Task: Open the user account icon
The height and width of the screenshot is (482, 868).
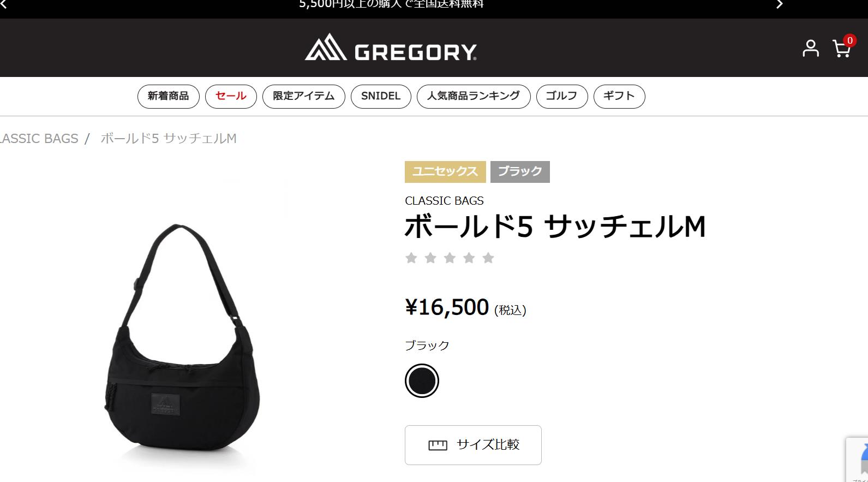Action: tap(810, 48)
